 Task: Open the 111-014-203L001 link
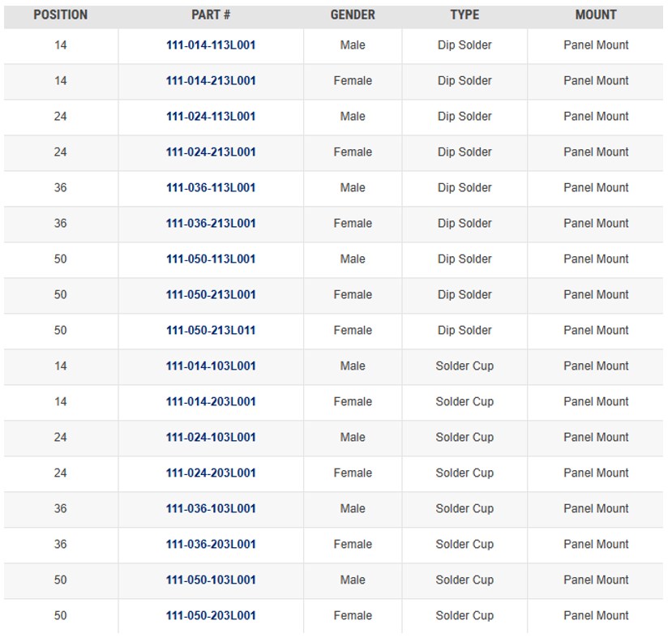tap(211, 402)
